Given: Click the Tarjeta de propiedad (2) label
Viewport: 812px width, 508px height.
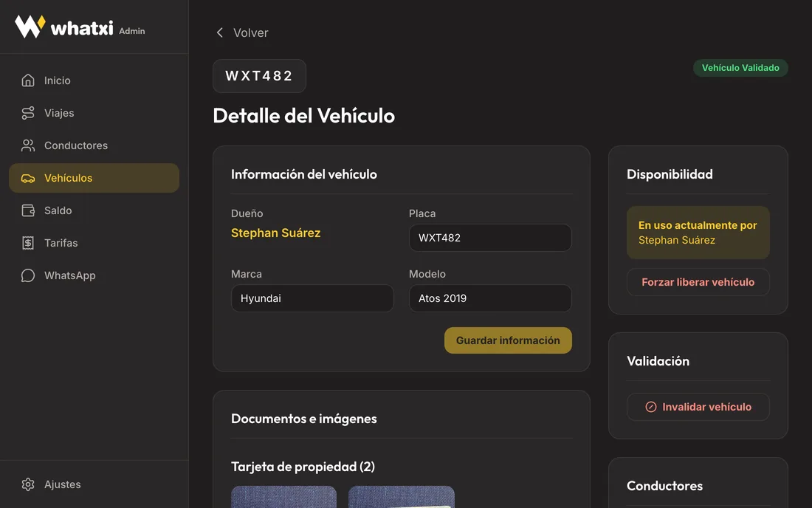Looking at the screenshot, I should point(303,467).
